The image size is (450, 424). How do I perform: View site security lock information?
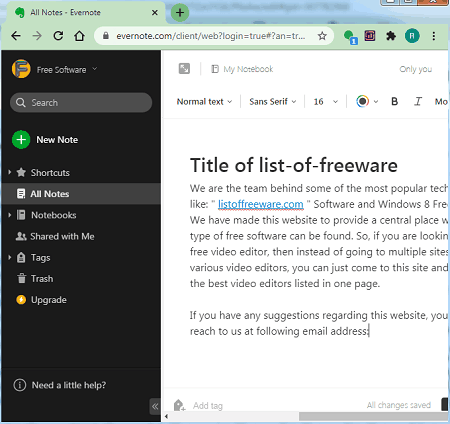(x=106, y=36)
